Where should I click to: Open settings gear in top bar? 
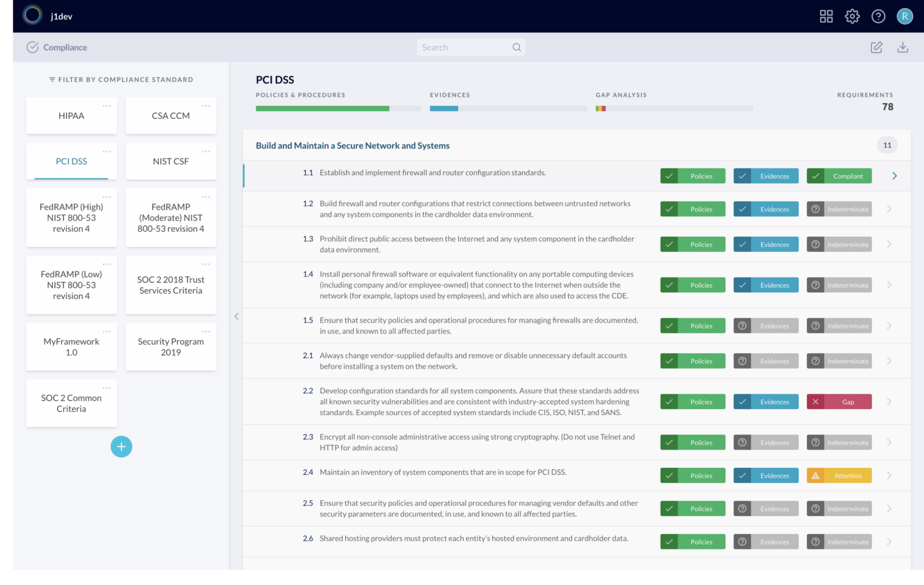pos(852,17)
